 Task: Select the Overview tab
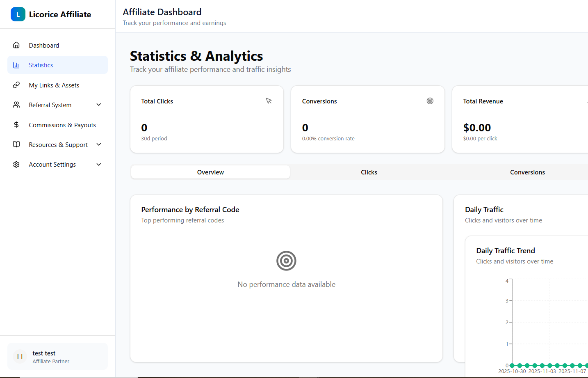click(210, 172)
